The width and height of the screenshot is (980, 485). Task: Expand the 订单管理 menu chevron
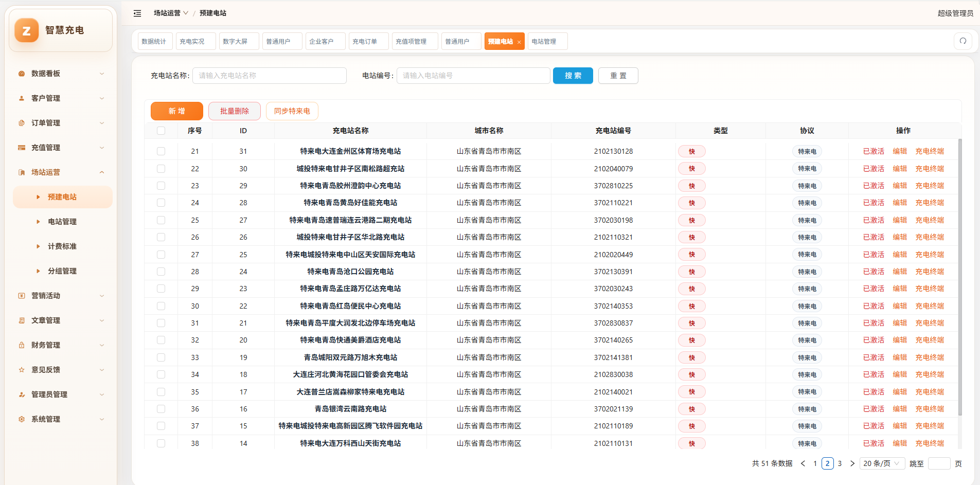click(102, 123)
